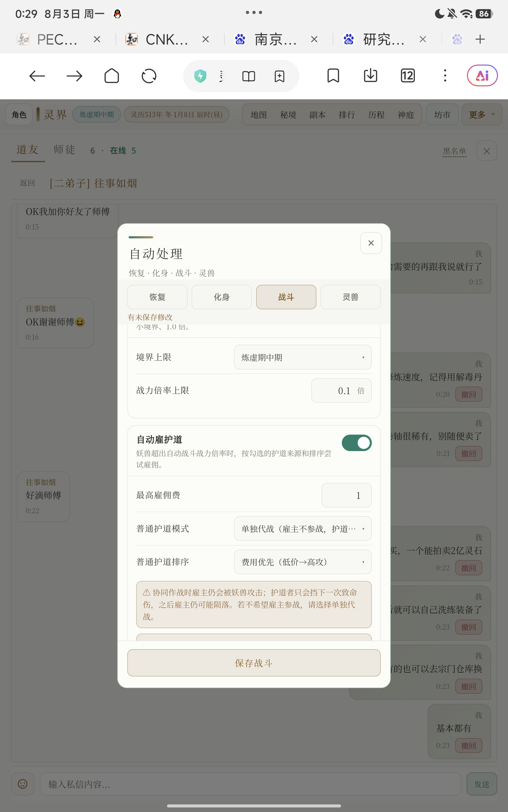Close the 自动处理 dialog
The width and height of the screenshot is (508, 812).
pos(371,243)
